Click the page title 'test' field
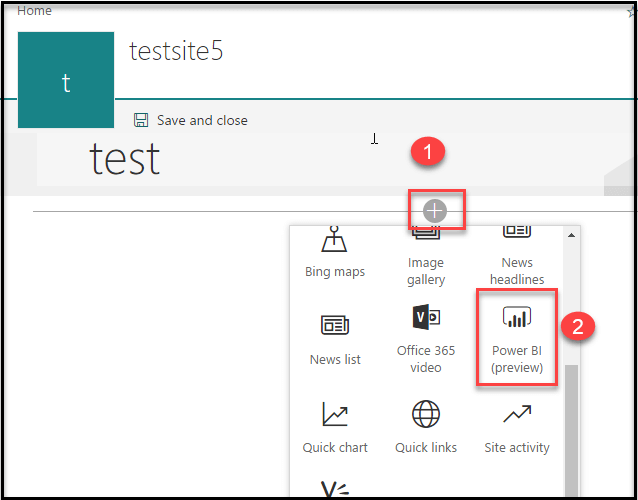This screenshot has width=638, height=500. pos(125,158)
